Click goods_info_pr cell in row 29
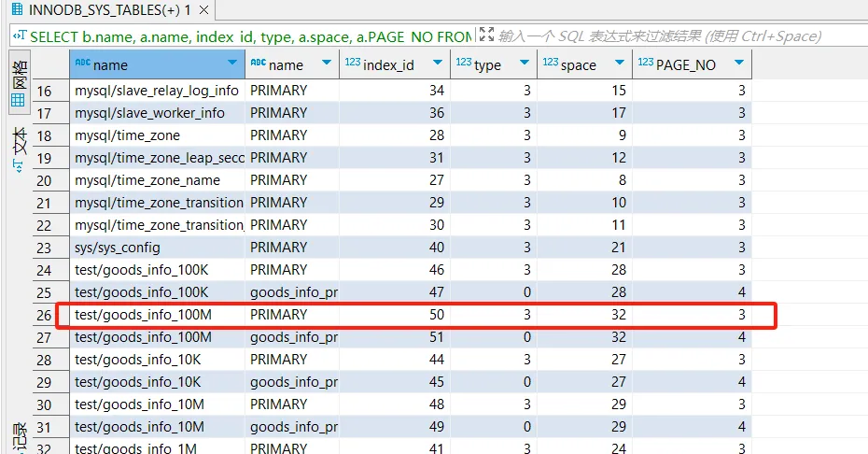The image size is (868, 454). [x=292, y=382]
